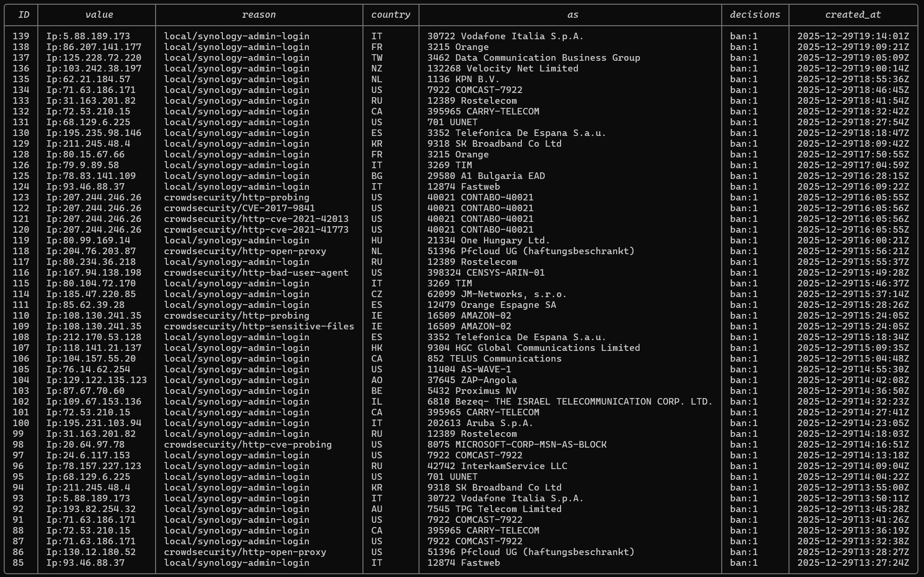924x577 pixels.
Task: Click crowdsecurity/http-cve-probing reason in row 98
Action: (248, 444)
